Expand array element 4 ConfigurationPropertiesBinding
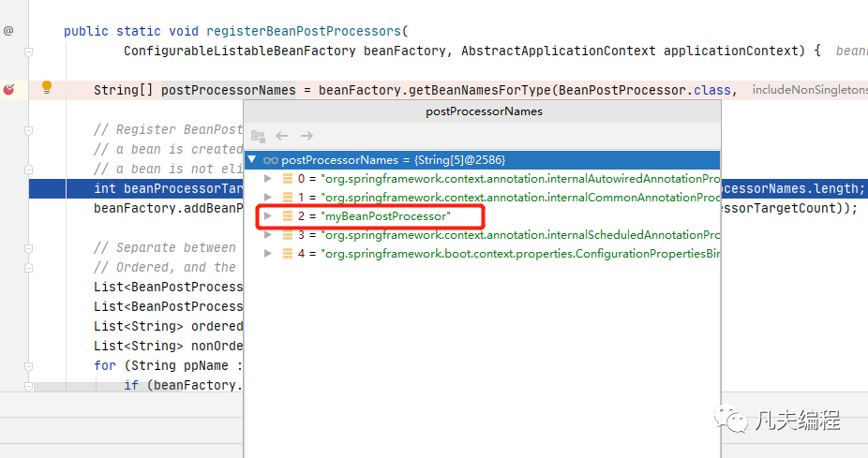868x458 pixels. pos(268,254)
